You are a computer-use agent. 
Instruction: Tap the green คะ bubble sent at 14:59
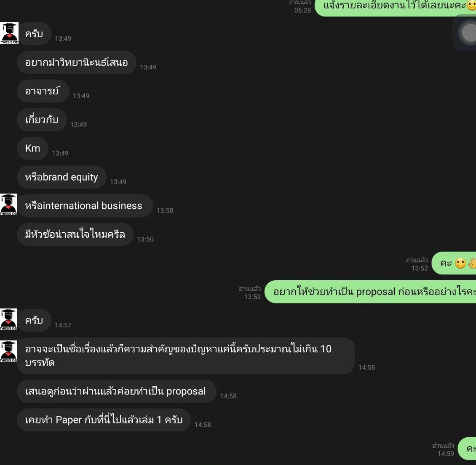click(x=467, y=449)
